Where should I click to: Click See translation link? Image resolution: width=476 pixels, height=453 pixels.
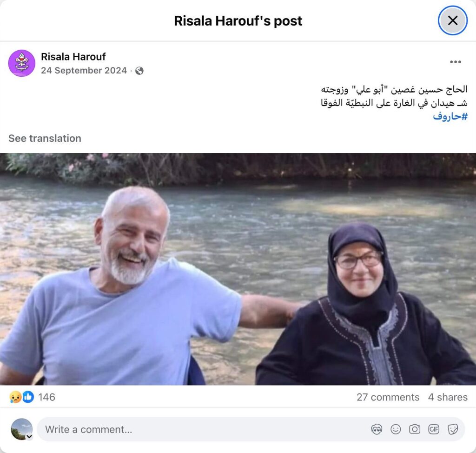45,138
